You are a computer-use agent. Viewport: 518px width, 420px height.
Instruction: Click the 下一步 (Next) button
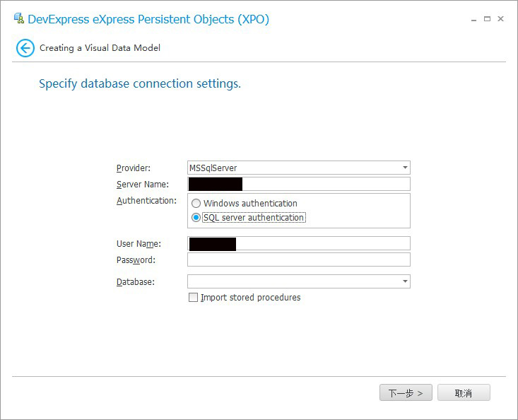[x=406, y=393]
